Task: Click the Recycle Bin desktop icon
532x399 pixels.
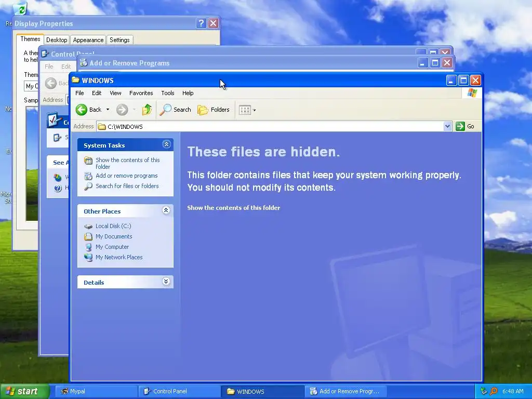Action: coord(21,9)
